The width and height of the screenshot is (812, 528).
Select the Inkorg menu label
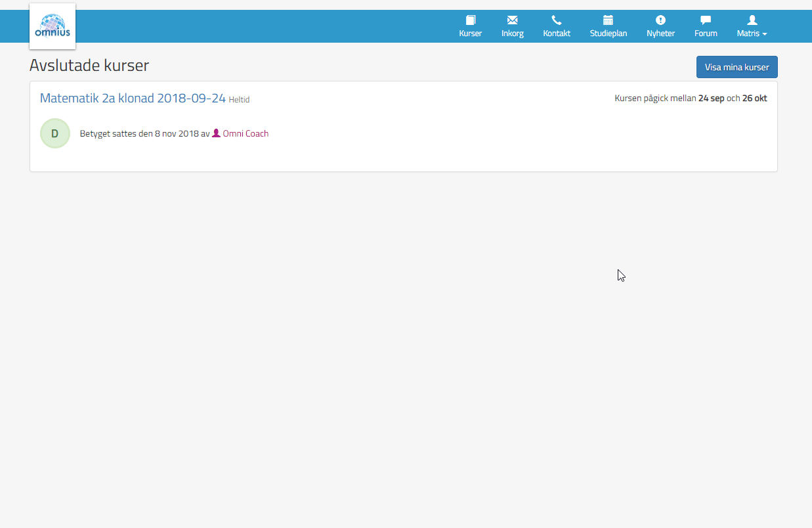tap(512, 33)
